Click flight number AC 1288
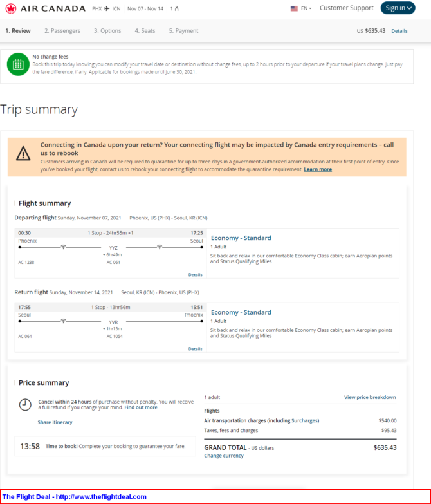431x504 pixels. [x=26, y=262]
